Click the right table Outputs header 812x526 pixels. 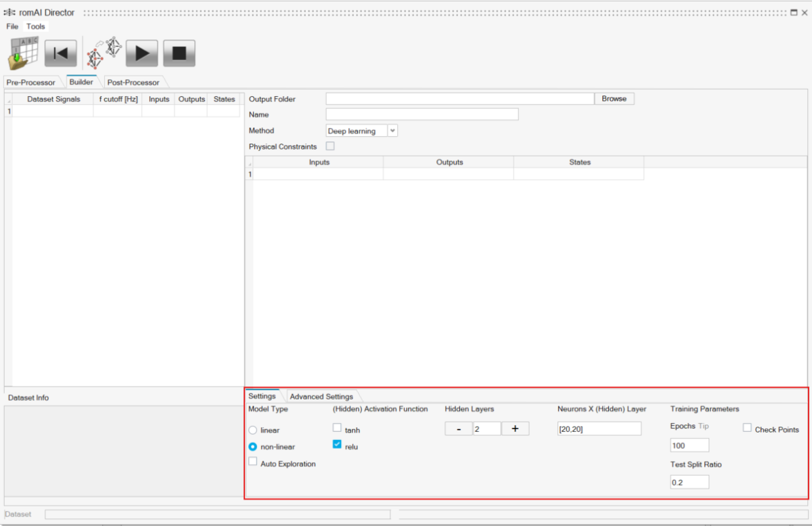[449, 162]
